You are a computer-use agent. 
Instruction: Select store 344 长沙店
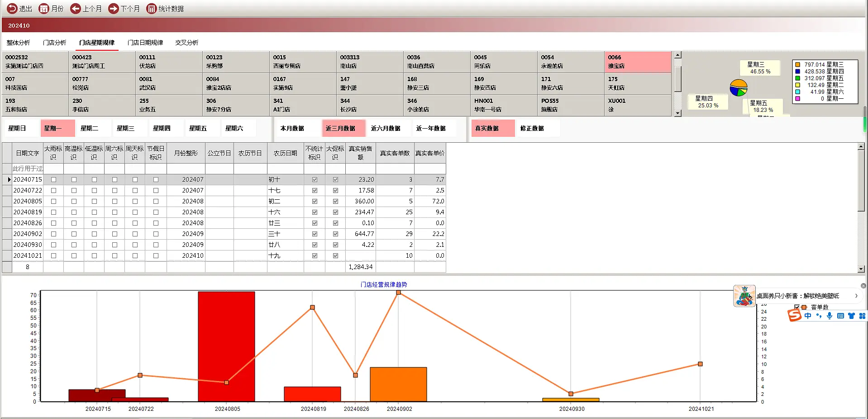click(x=370, y=105)
